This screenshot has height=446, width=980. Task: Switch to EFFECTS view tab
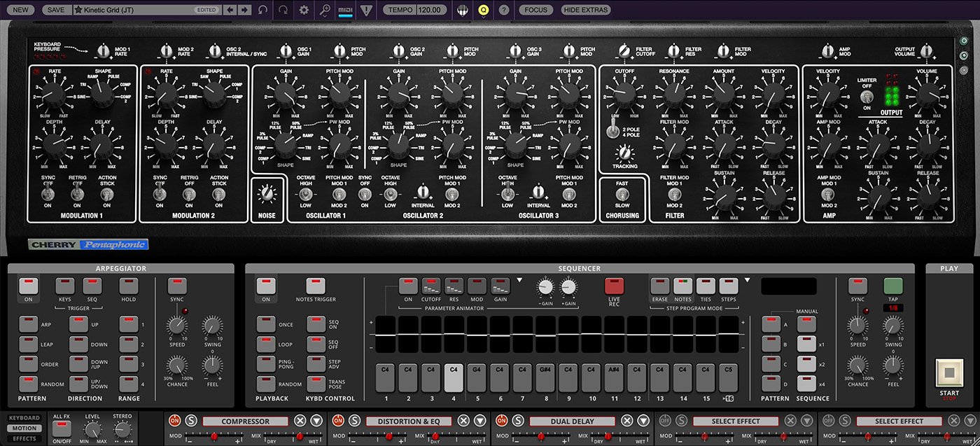click(x=26, y=439)
